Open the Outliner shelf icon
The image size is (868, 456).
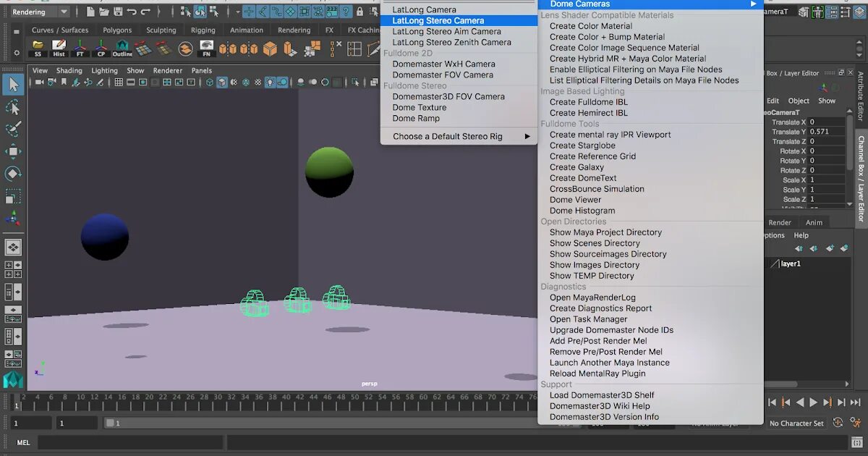tap(122, 48)
